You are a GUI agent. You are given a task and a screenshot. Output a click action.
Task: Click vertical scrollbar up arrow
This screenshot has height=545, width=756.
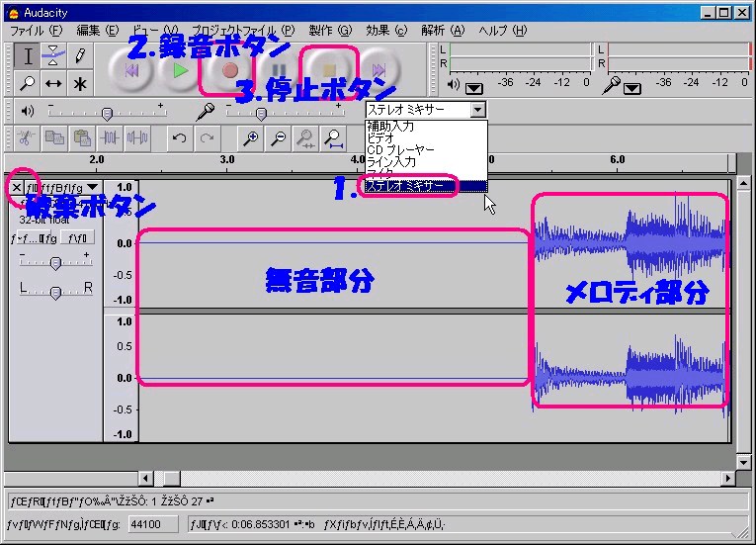743,183
